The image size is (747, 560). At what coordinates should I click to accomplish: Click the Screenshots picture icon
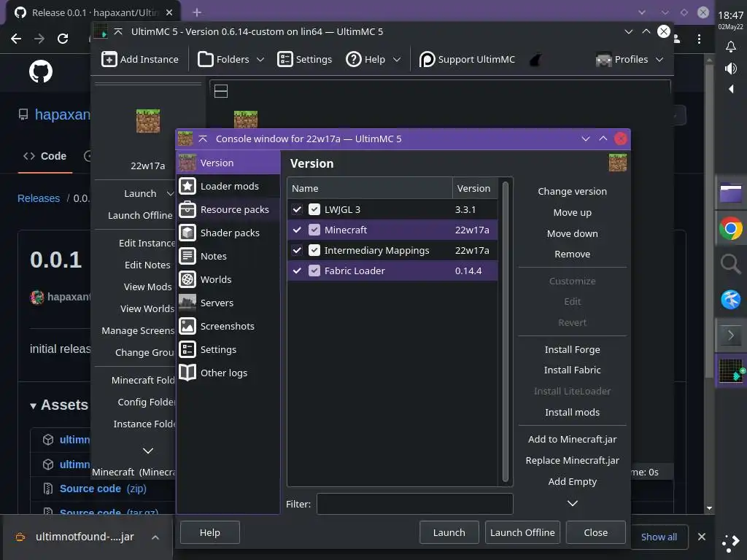pyautogui.click(x=187, y=326)
